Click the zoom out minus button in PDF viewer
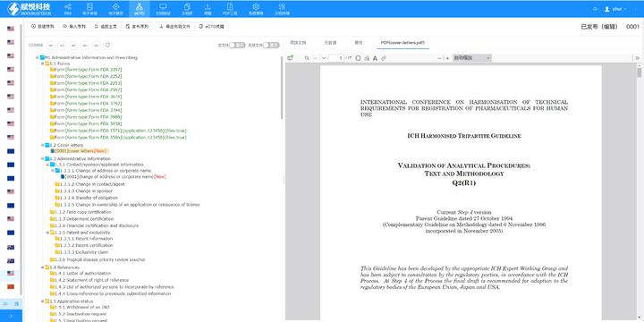644x322 pixels. click(439, 58)
